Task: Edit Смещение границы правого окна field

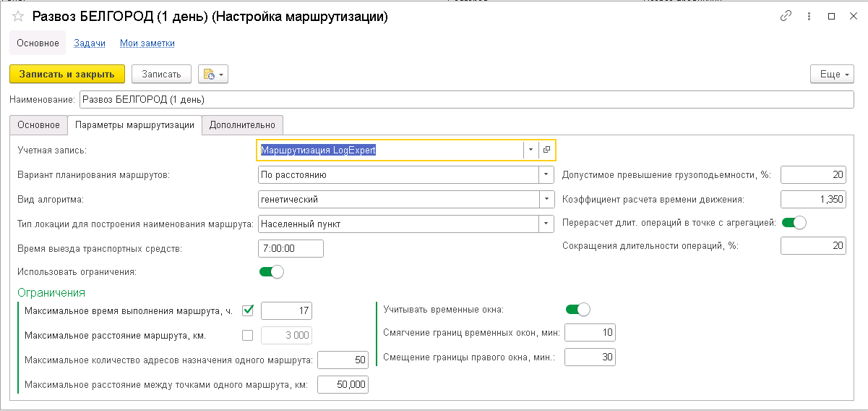Action: (x=590, y=357)
